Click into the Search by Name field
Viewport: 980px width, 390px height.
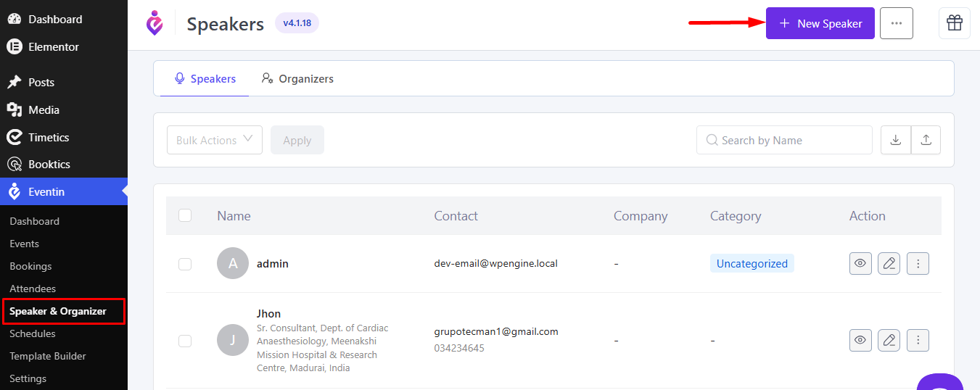pos(784,140)
